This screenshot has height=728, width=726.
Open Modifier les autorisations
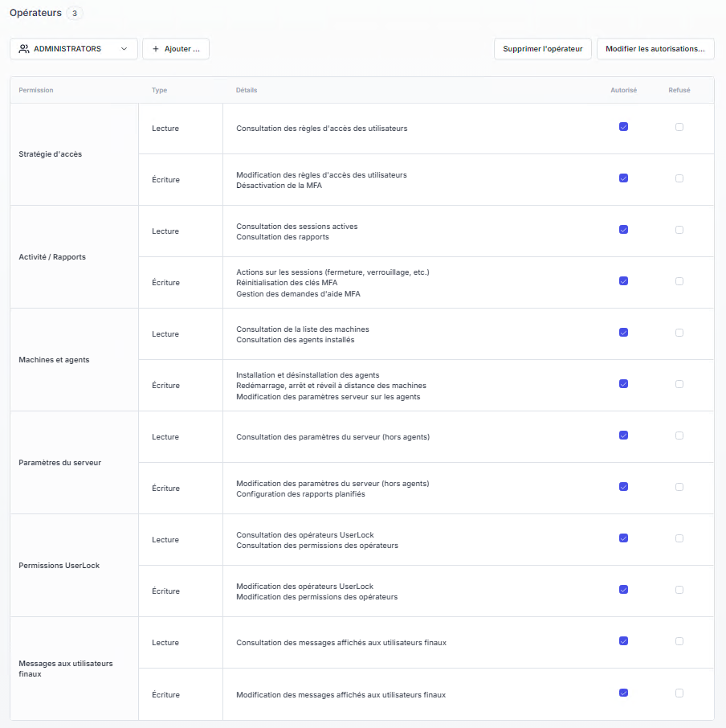click(655, 49)
